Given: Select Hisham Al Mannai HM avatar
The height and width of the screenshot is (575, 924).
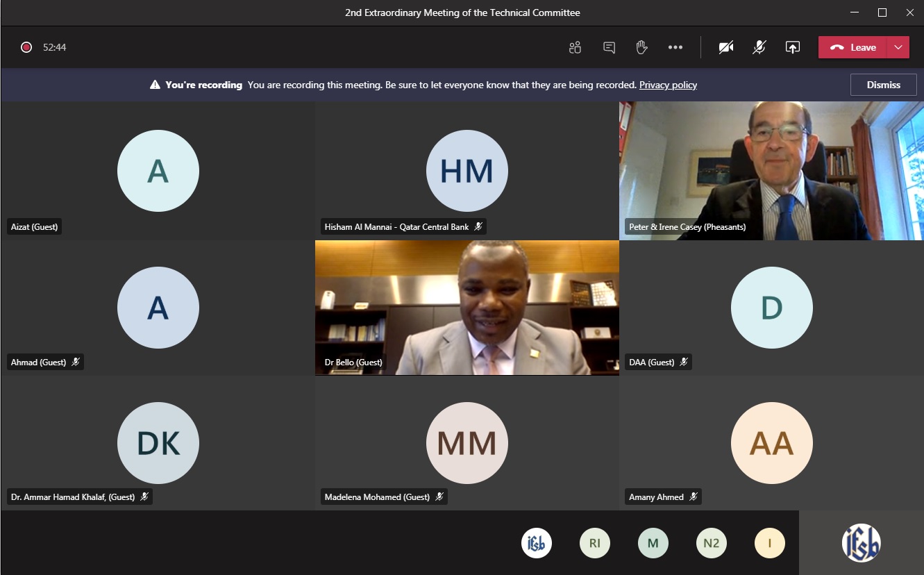Looking at the screenshot, I should click(x=467, y=171).
